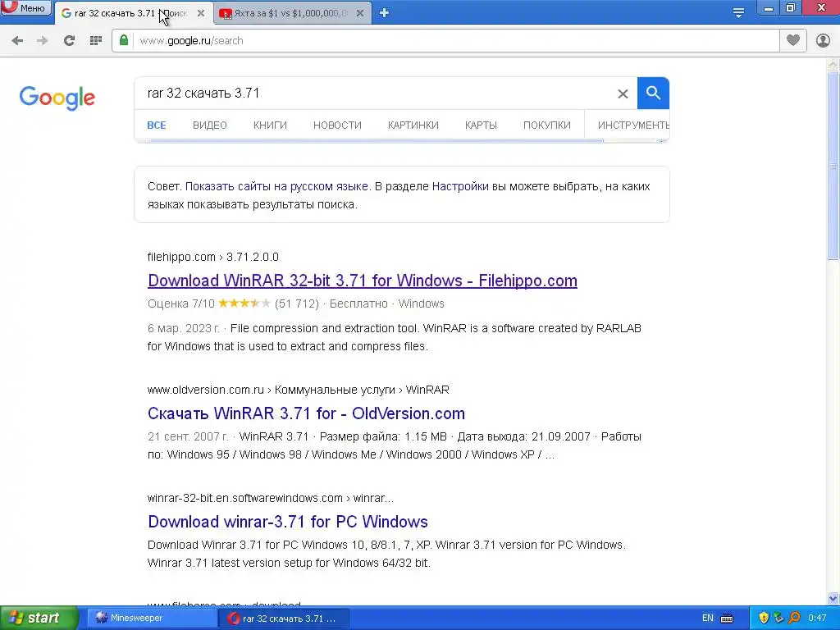Select the КАРТЫ search filter
Viewport: 840px width, 630px height.
pyautogui.click(x=481, y=126)
